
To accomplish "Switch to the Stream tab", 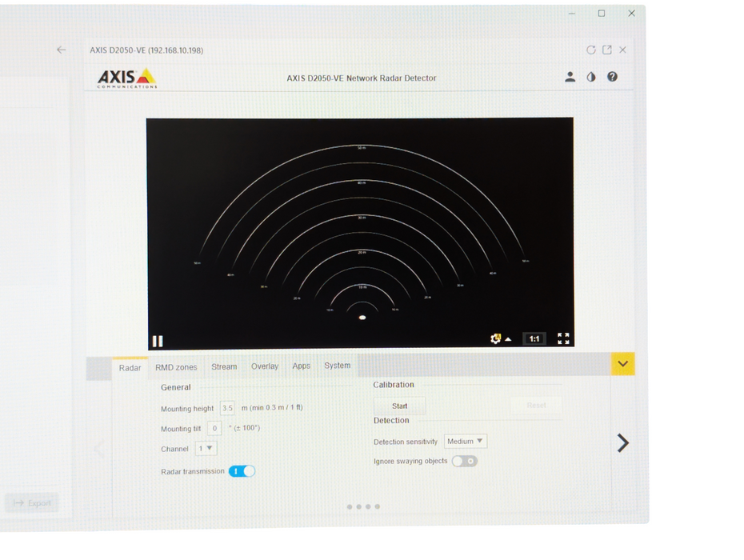I will pyautogui.click(x=224, y=366).
